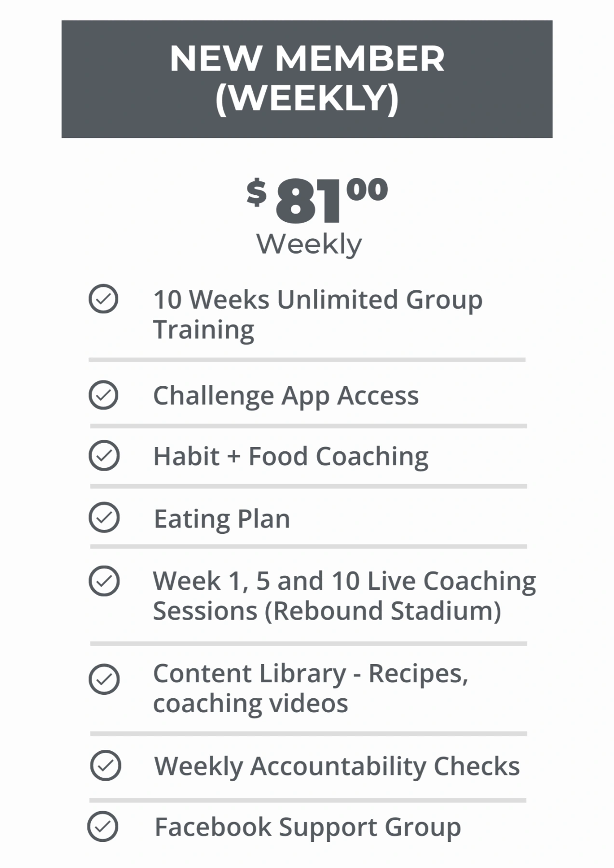Click the Weekly label under the price
The height and width of the screenshot is (868, 614).
pyautogui.click(x=309, y=244)
